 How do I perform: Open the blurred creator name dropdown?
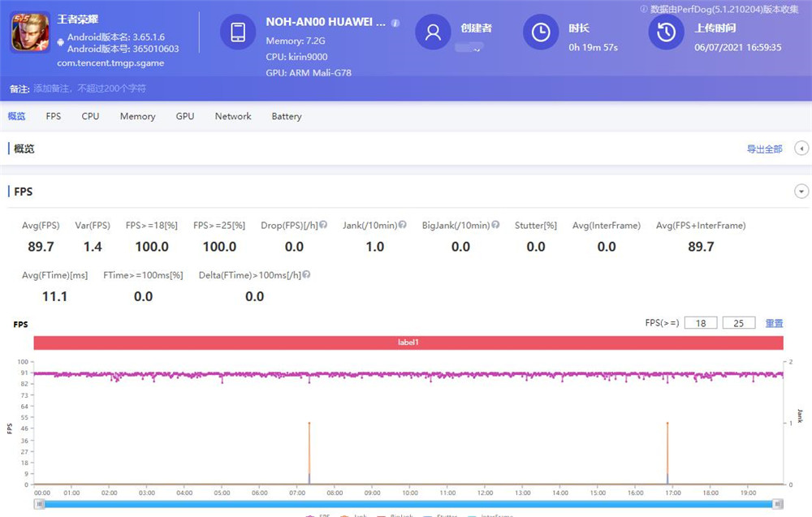point(469,48)
